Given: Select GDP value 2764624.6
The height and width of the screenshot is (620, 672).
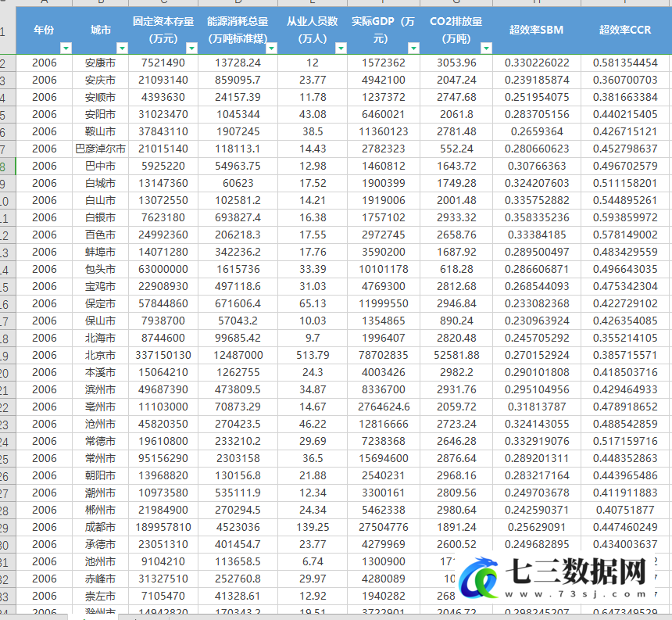Looking at the screenshot, I should tap(384, 407).
